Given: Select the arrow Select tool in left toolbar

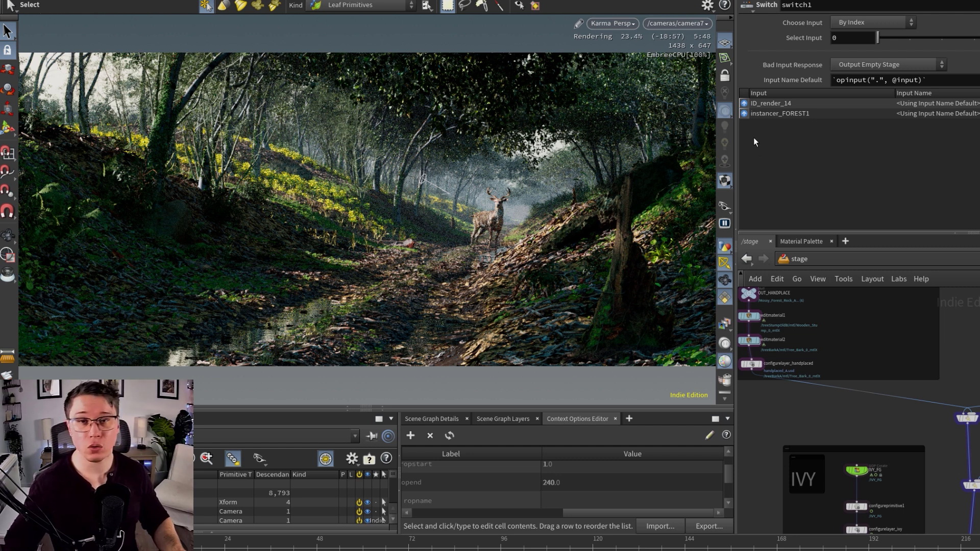Looking at the screenshot, I should pos(7,31).
